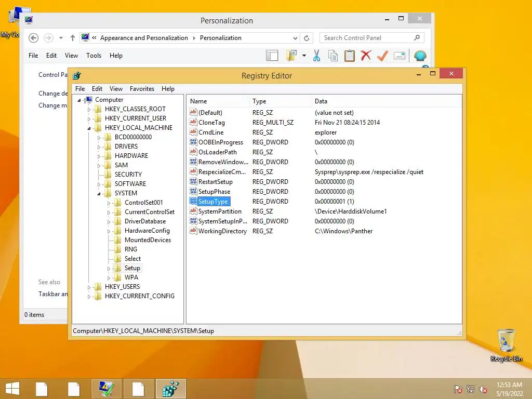Open Registry Editor Help menu
The height and width of the screenshot is (399, 532).
[168, 88]
